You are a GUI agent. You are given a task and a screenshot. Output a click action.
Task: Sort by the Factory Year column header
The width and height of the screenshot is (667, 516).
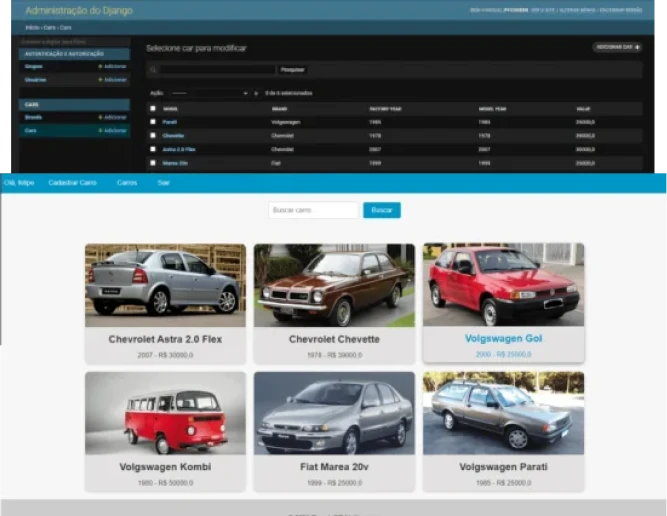pos(385,109)
